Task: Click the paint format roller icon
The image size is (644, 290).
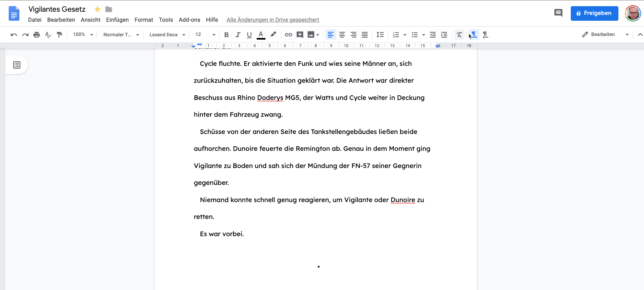Action: (x=59, y=35)
